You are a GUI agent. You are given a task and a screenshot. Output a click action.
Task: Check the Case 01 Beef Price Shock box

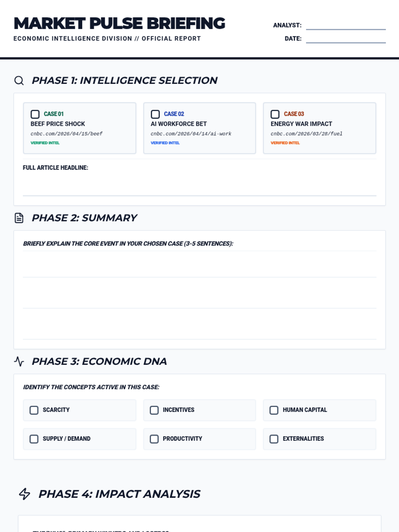pyautogui.click(x=35, y=114)
